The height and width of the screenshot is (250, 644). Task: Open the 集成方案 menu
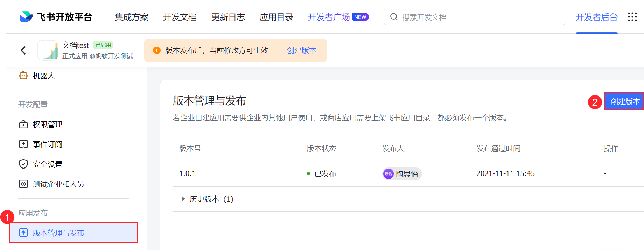point(132,17)
